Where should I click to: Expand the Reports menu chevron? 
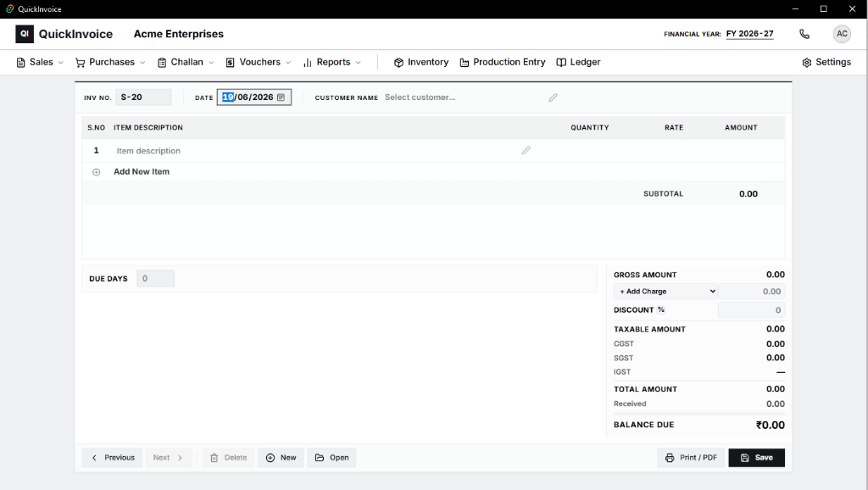359,63
